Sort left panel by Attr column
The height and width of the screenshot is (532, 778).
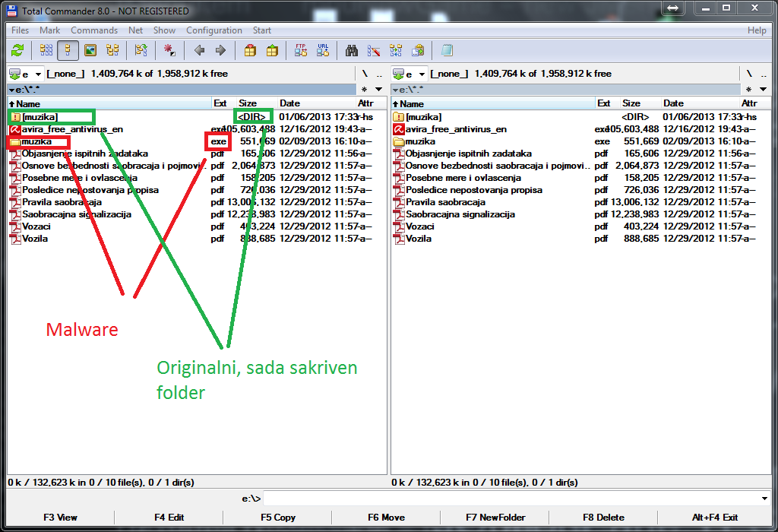click(370, 103)
